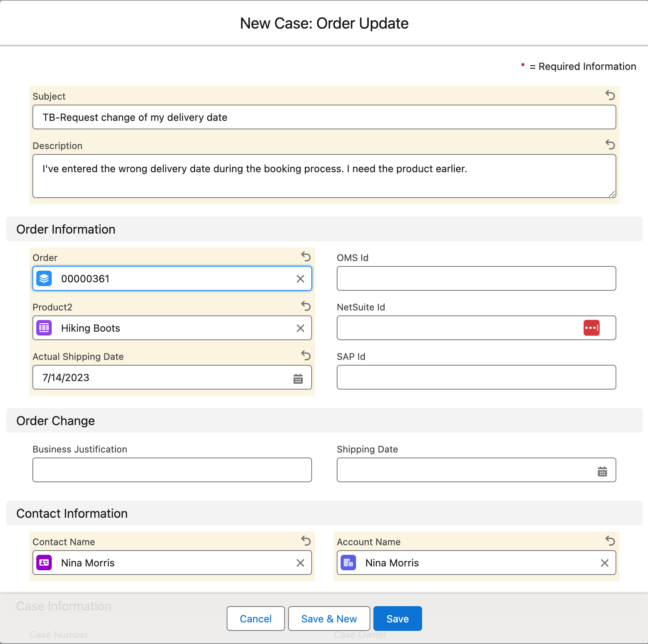
Task: Edit the Subject text field
Action: click(x=324, y=117)
